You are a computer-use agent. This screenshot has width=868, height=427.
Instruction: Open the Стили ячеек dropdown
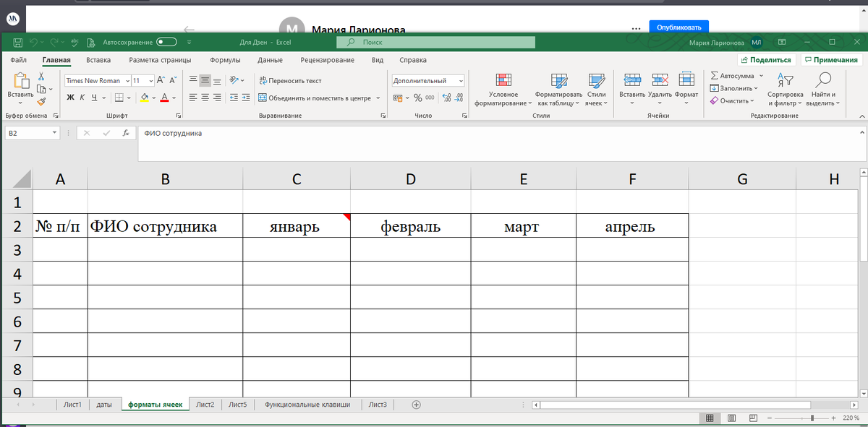tap(596, 90)
